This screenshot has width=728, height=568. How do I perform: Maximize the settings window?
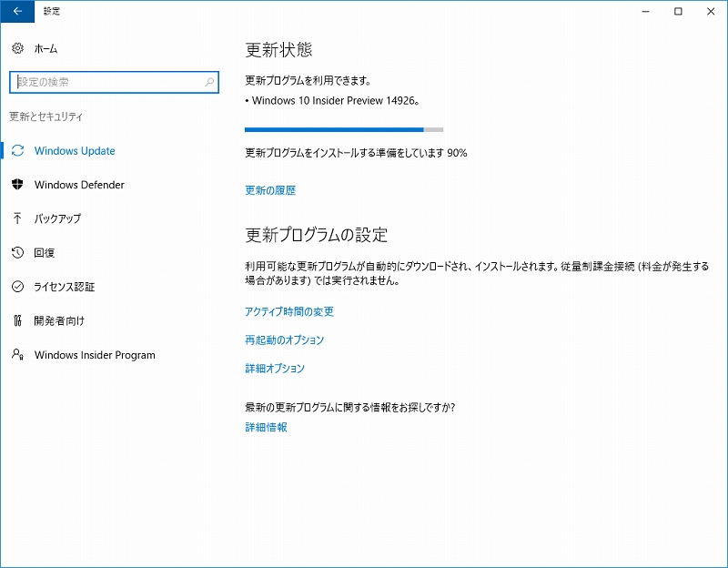(x=678, y=11)
